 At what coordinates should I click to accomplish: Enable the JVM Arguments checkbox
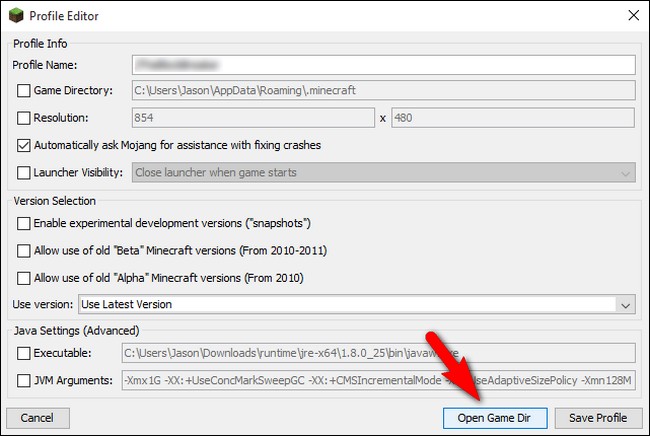[x=24, y=380]
